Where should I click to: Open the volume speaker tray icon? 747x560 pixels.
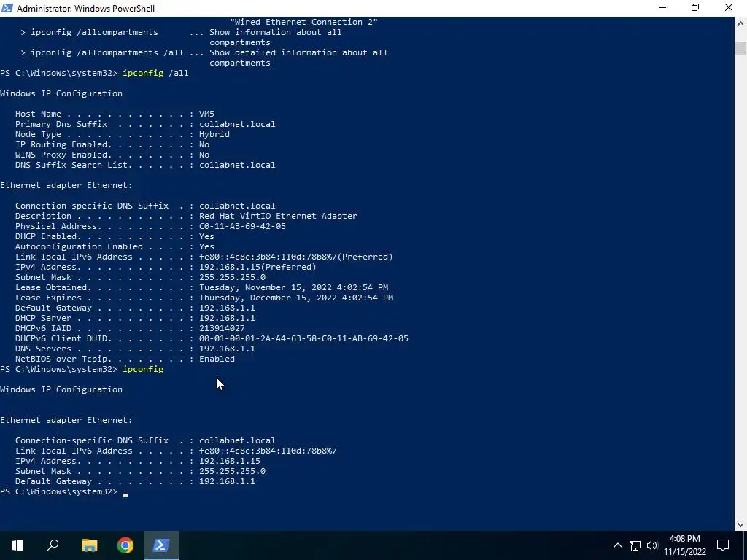point(651,545)
